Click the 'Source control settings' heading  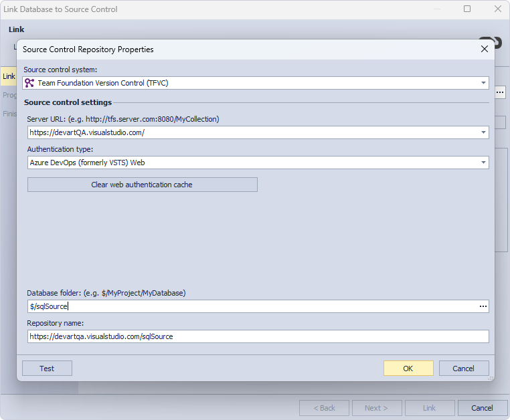coord(68,102)
